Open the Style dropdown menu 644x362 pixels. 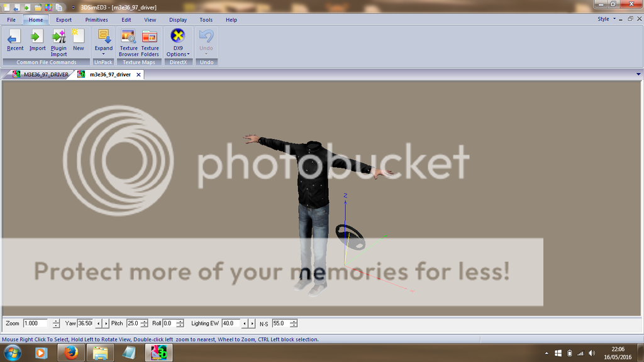(x=605, y=19)
